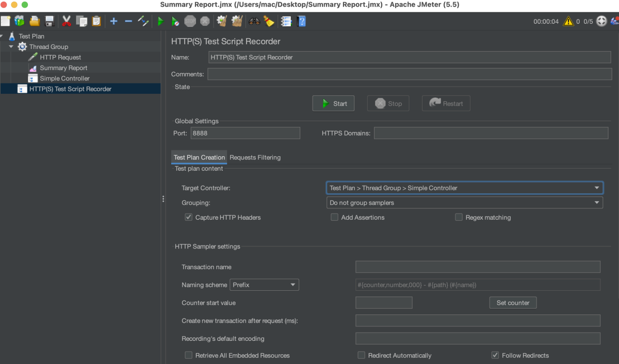Click the Restart button
619x364 pixels.
pos(446,103)
